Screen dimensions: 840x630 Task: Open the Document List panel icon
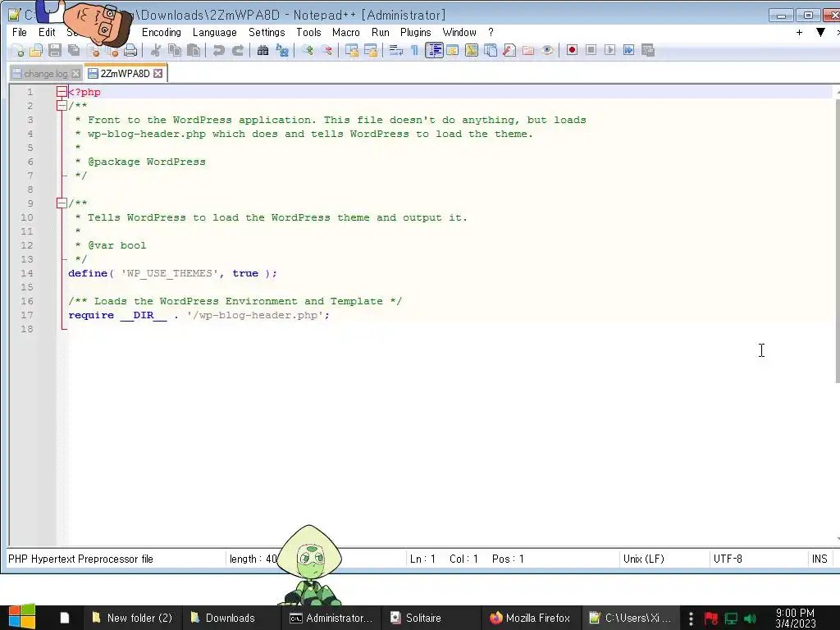pos(491,50)
